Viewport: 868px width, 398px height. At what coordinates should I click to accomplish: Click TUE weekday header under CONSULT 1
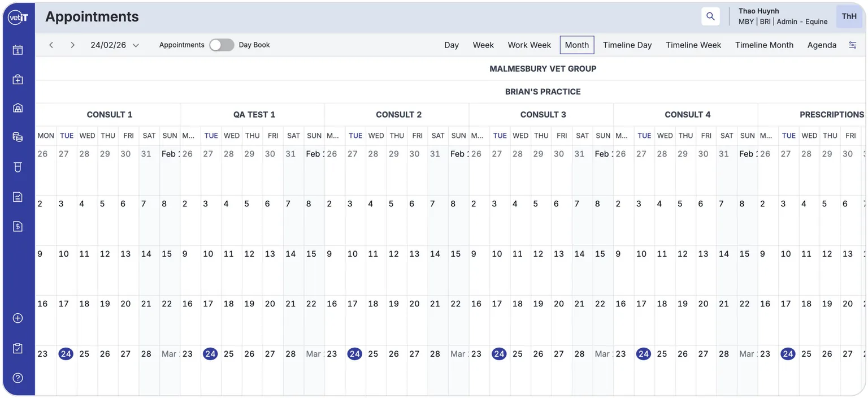67,136
